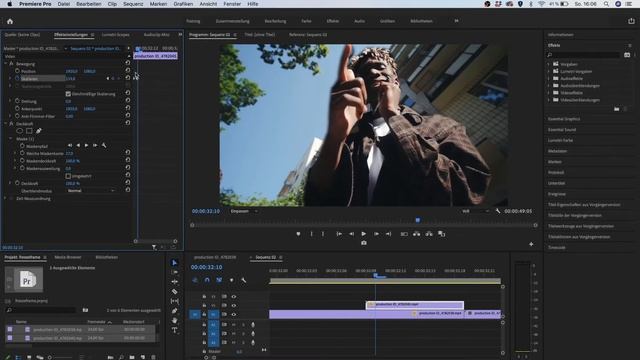The height and width of the screenshot is (360, 640).
Task: Collapse the Deckkraft effect group
Action: 5,123
